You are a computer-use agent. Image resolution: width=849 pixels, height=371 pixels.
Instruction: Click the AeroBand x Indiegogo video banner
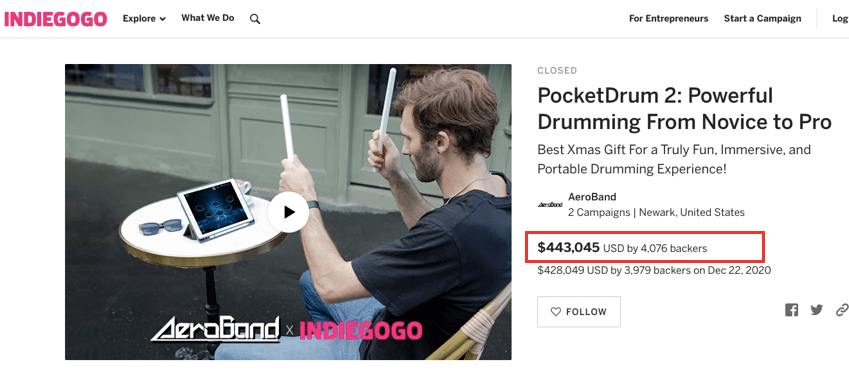(286, 329)
